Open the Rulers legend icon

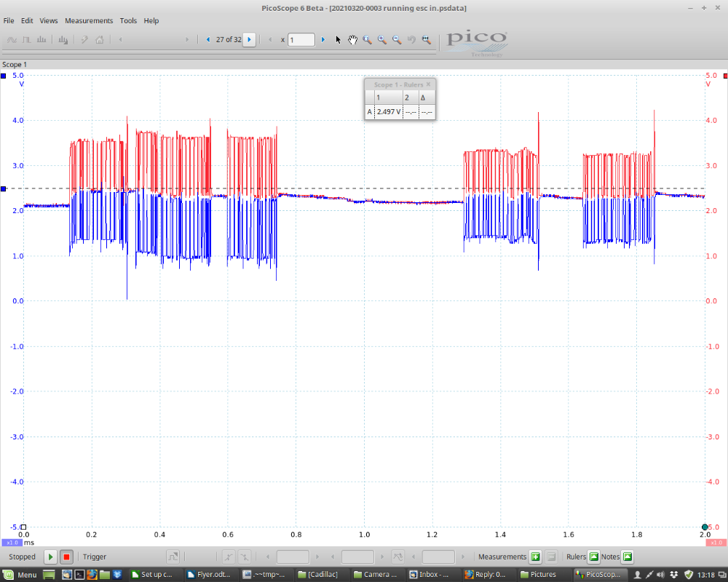pos(593,557)
